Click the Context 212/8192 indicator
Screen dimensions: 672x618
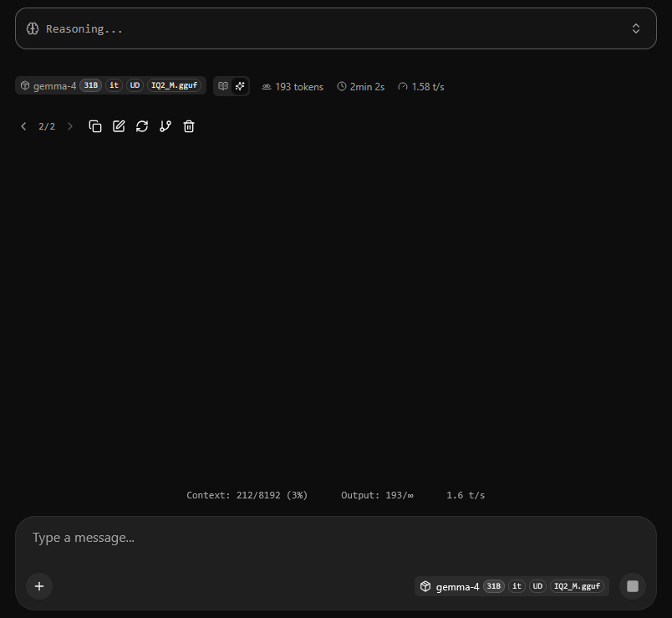[x=247, y=495]
